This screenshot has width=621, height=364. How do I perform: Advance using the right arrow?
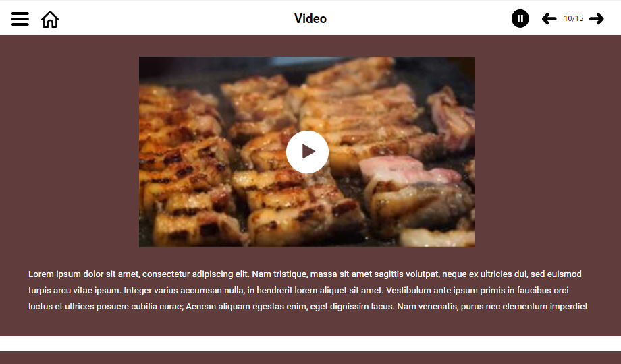point(597,19)
